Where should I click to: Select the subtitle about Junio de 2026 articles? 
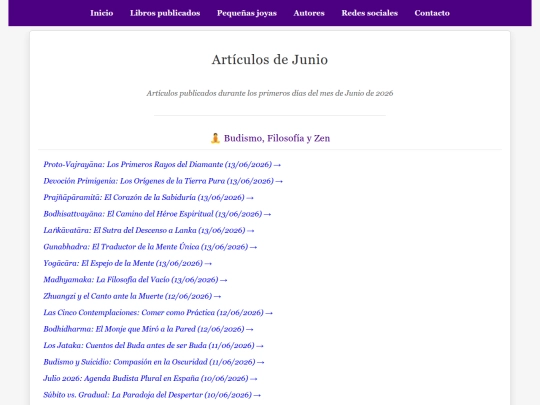tap(270, 93)
